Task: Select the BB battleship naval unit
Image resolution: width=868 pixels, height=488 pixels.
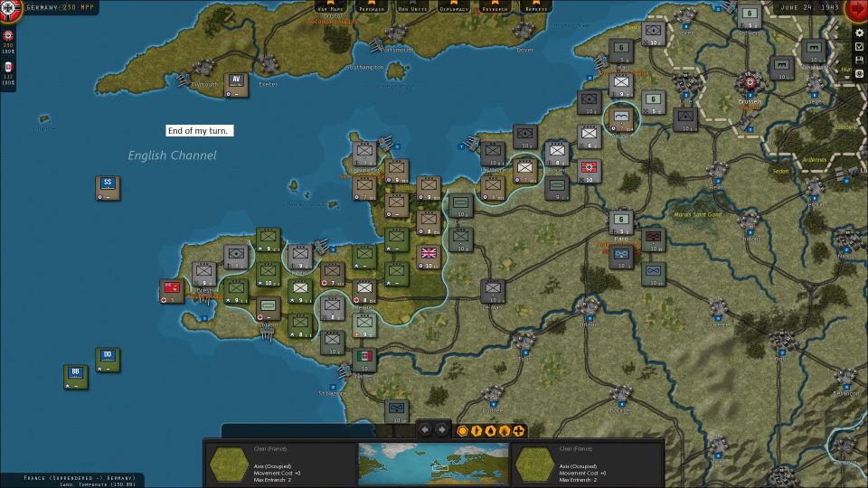Action: coord(75,378)
